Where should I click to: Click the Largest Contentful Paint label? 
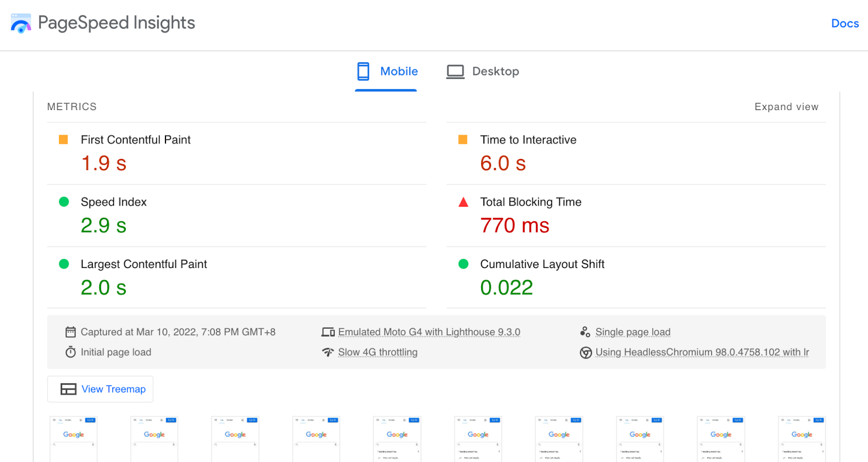[144, 264]
